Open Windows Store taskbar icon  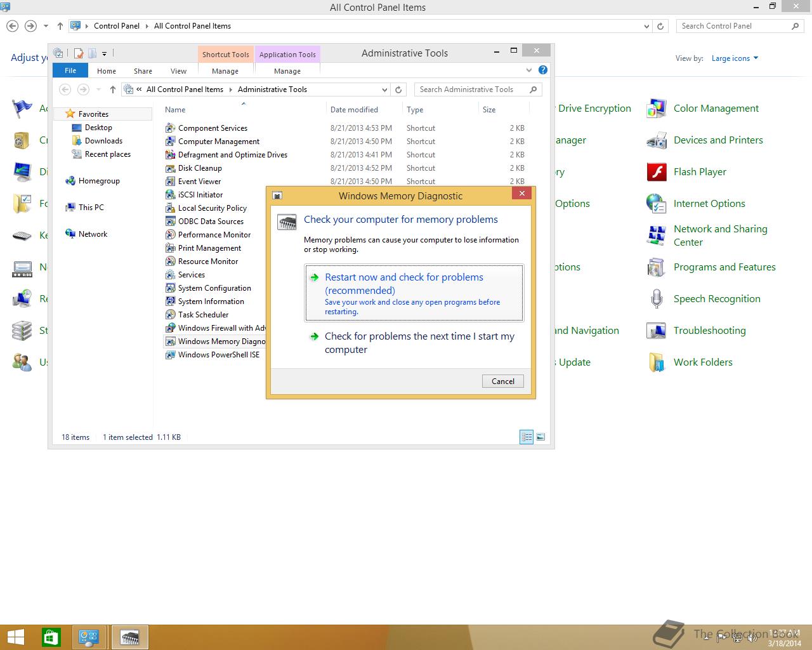(x=51, y=637)
